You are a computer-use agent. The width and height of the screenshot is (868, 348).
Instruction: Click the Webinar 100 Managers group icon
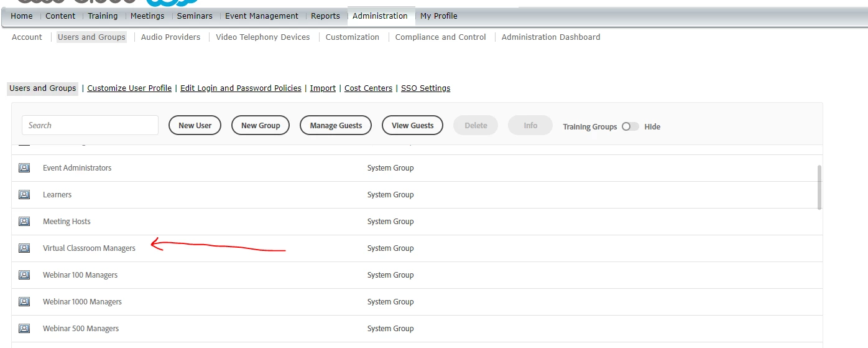(24, 275)
